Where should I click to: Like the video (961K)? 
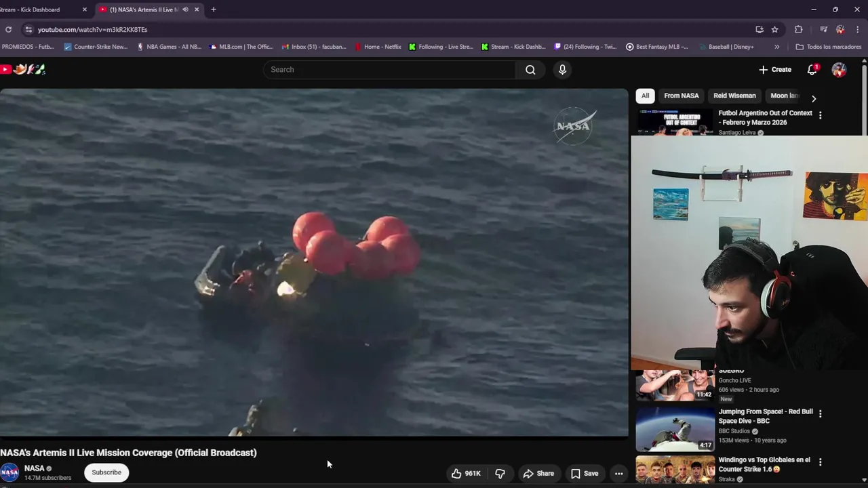click(x=467, y=473)
